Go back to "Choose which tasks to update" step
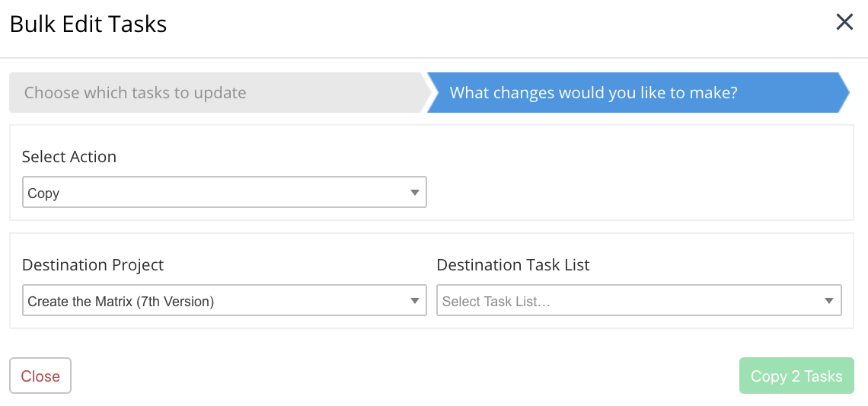Screen dimensions: 868x406 [136, 93]
